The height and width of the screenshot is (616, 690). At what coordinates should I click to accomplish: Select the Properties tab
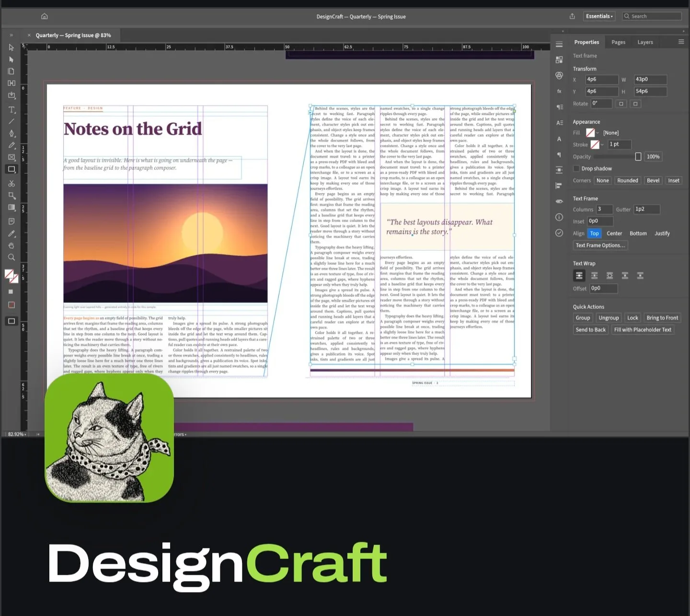[586, 42]
